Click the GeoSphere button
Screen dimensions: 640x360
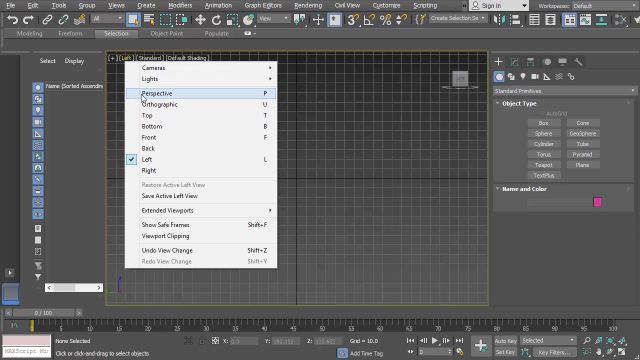pos(583,133)
